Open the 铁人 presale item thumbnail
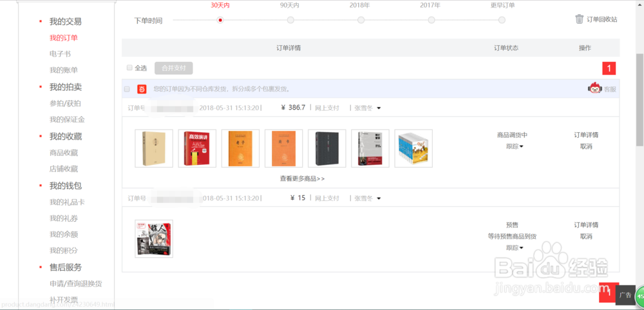The image size is (644, 310). click(x=154, y=239)
